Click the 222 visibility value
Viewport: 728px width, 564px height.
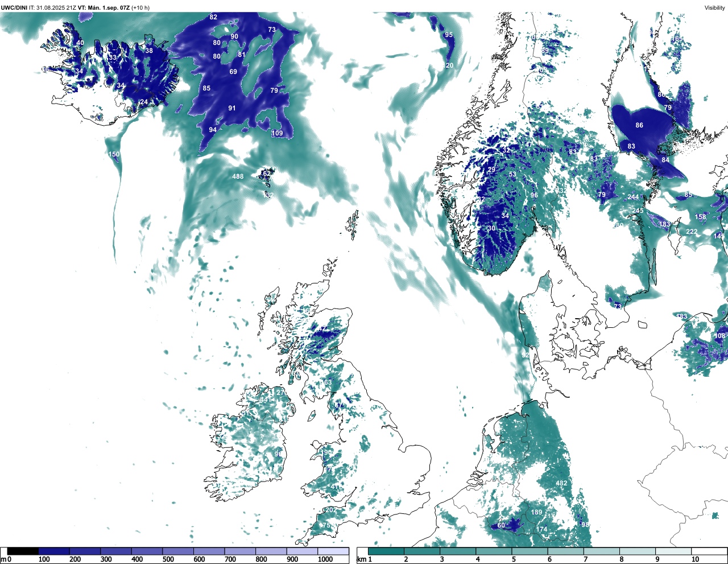click(x=692, y=232)
